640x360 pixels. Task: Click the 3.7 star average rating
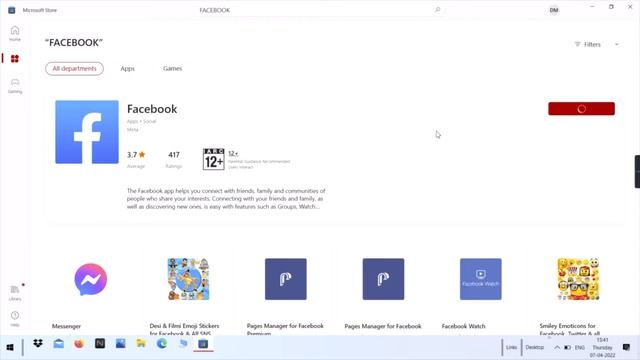[x=136, y=155]
